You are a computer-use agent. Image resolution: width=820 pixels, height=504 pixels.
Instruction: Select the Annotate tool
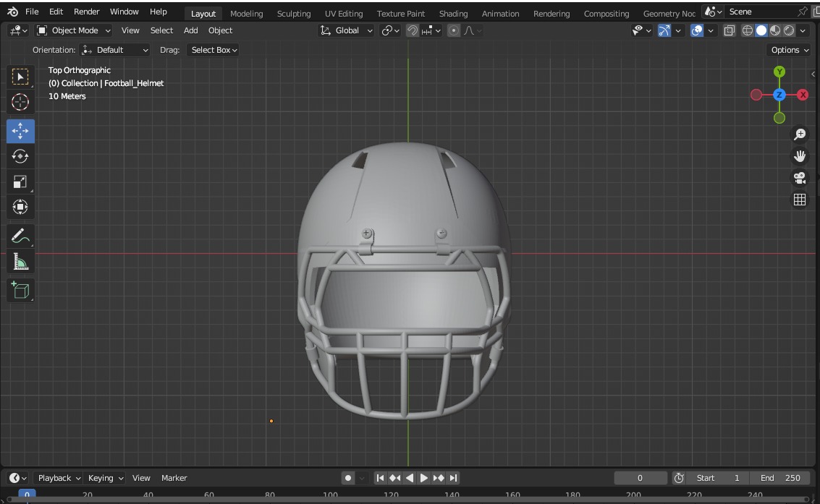coord(20,236)
